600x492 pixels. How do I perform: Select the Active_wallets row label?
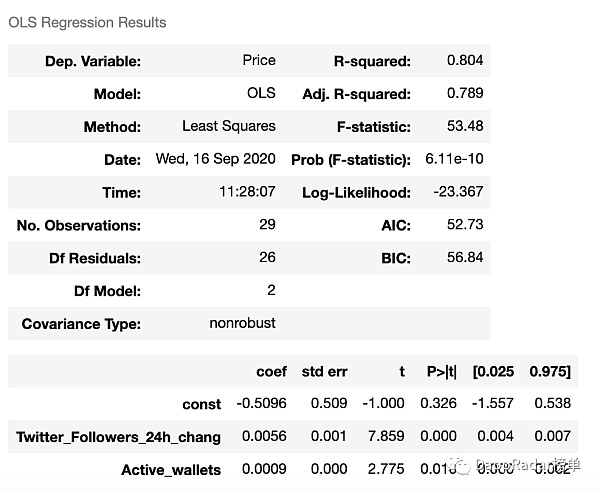pyautogui.click(x=171, y=470)
